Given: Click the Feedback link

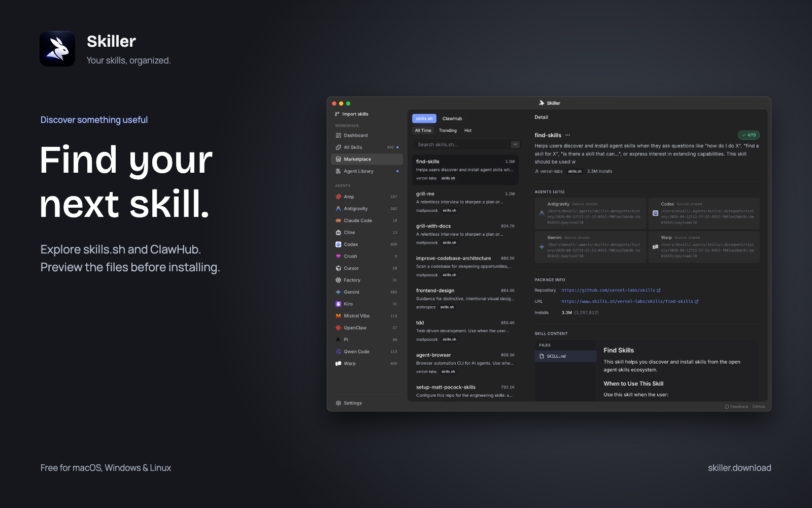Looking at the screenshot, I should click(736, 407).
